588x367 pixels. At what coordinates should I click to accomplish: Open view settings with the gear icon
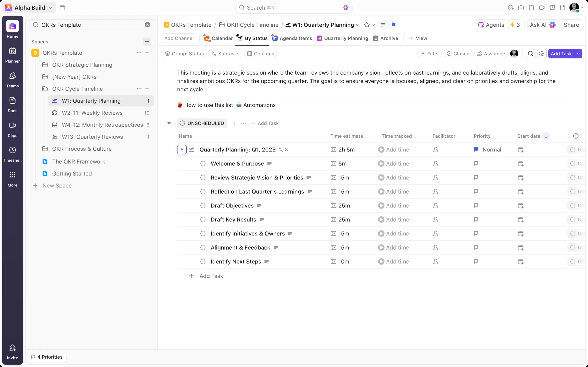coord(542,54)
